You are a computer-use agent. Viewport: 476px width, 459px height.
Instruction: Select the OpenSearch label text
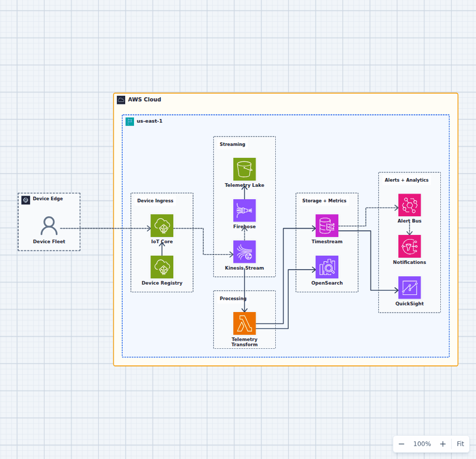tap(327, 283)
